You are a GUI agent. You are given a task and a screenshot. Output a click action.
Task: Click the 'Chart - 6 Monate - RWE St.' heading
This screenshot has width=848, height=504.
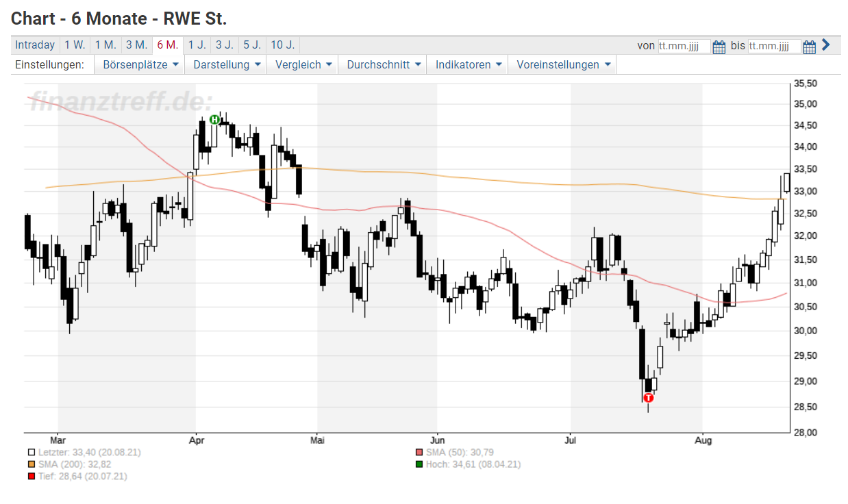click(119, 18)
